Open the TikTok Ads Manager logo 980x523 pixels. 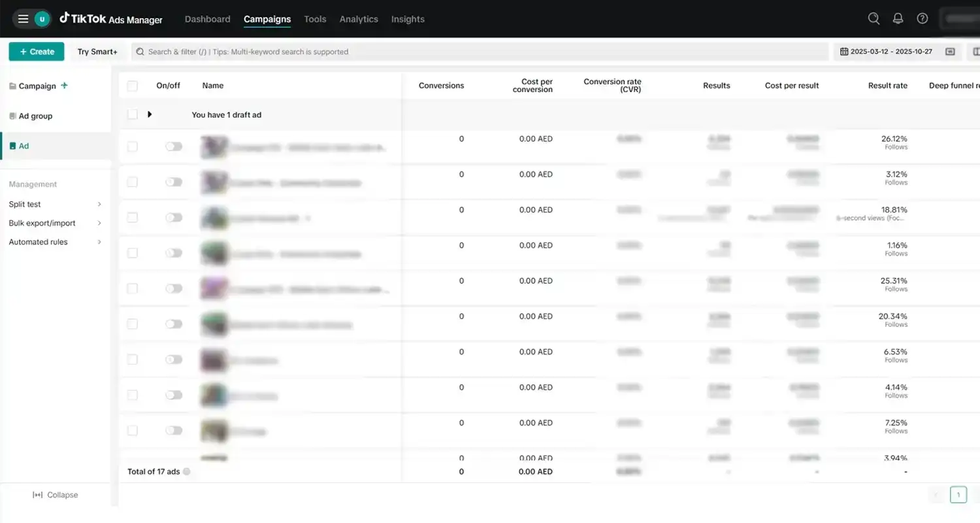click(111, 19)
